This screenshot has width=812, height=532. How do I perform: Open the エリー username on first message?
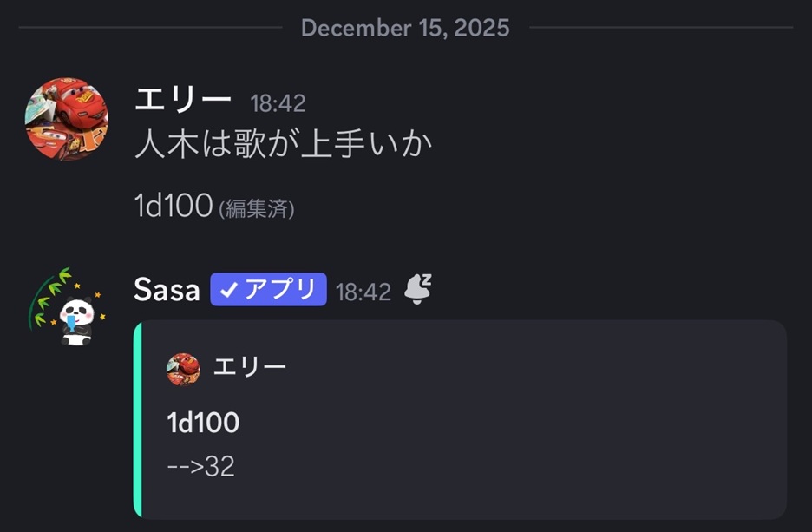point(182,101)
